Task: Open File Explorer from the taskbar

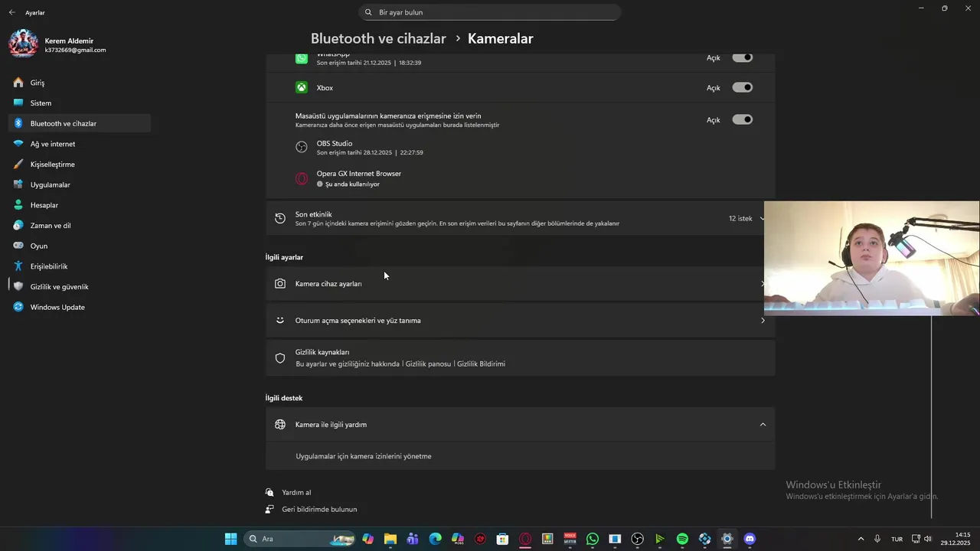Action: point(390,539)
